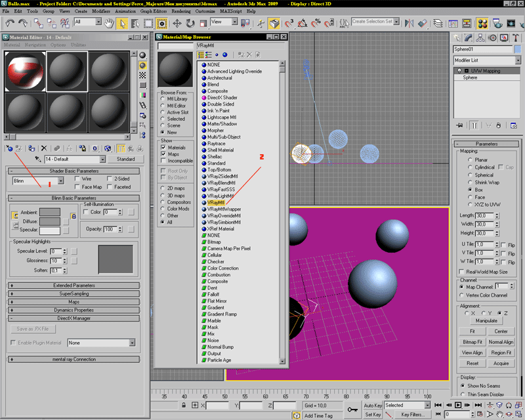The image size is (525, 420).
Task: Select VRayMtl in the material list
Action: tap(216, 203)
